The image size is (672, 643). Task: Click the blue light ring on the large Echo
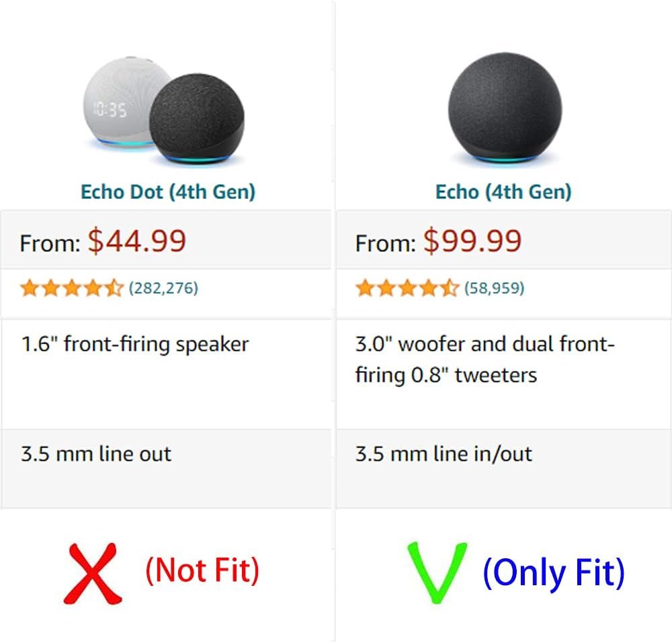click(504, 159)
